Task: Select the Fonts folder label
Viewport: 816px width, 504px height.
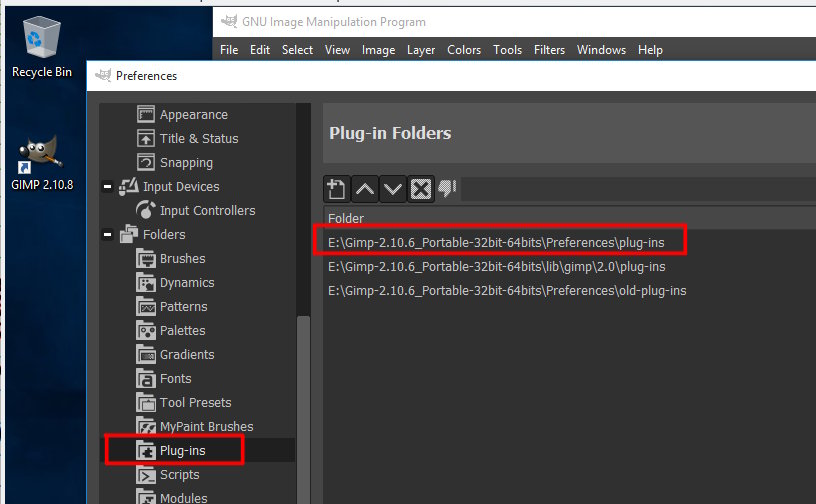Action: click(x=175, y=378)
